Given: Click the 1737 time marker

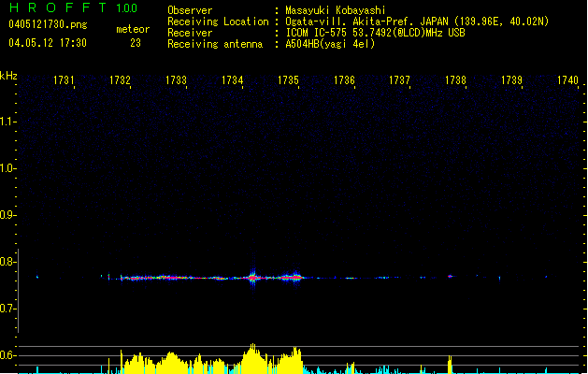Looking at the screenshot, I should pyautogui.click(x=399, y=80).
